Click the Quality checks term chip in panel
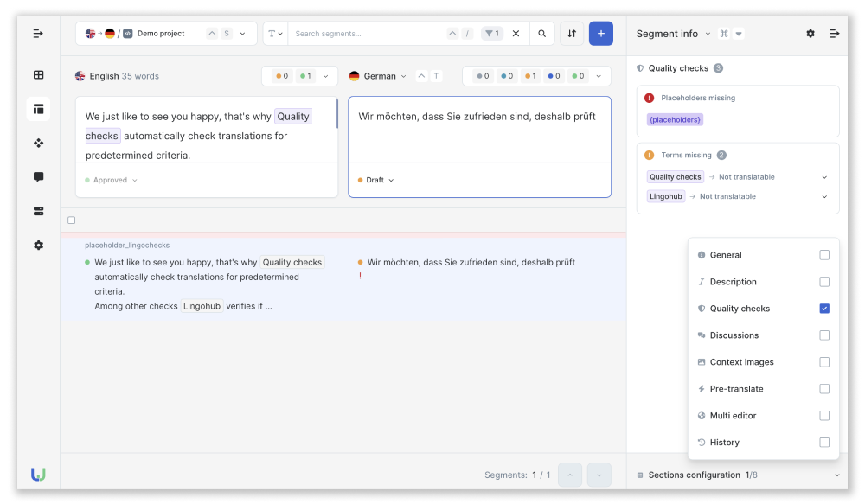Image resolution: width=865 pixels, height=504 pixels. click(x=676, y=177)
